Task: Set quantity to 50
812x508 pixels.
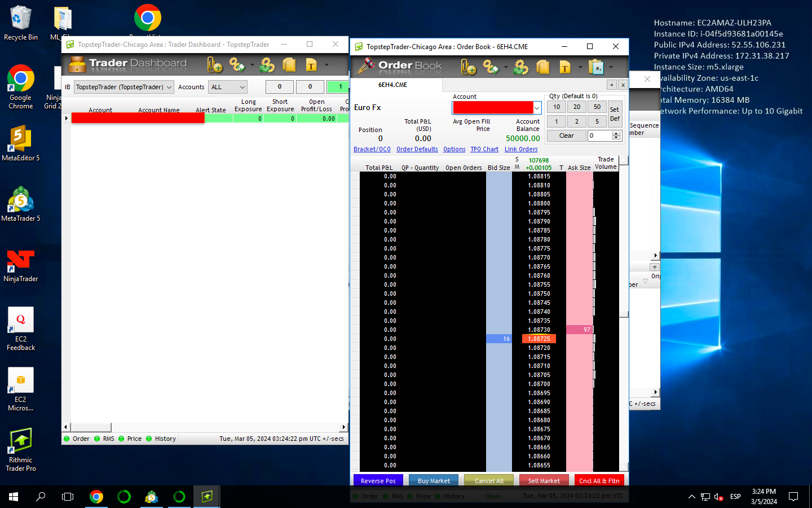Action: [597, 107]
